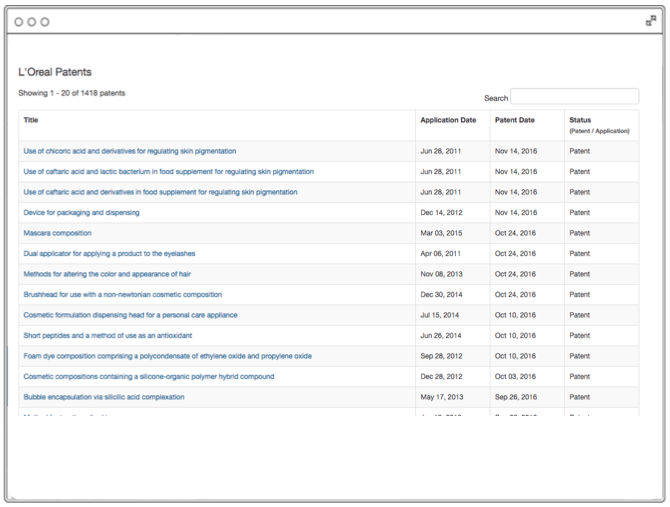Click 'Showing 1 - 20 of 1418 patents' text
The height and width of the screenshot is (507, 670).
point(72,93)
